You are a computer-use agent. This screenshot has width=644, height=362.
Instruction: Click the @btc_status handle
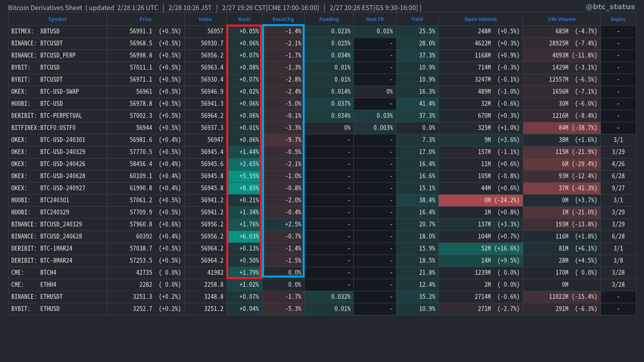pyautogui.click(x=610, y=6)
